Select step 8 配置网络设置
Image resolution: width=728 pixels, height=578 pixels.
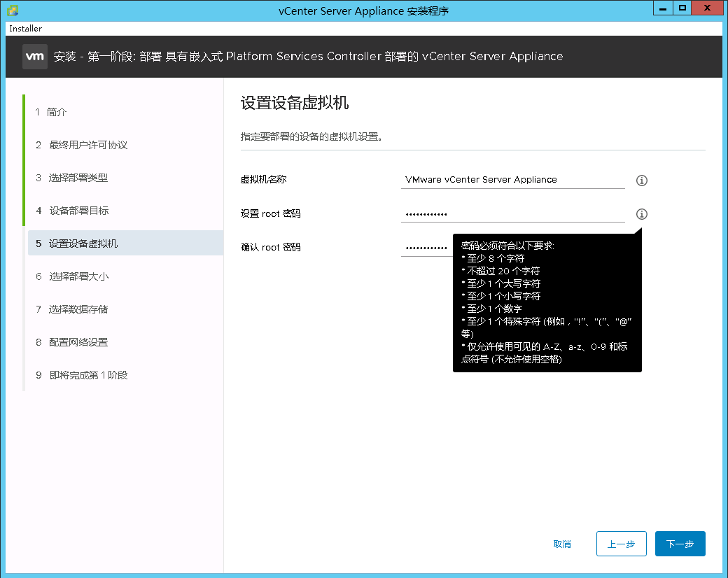click(72, 342)
